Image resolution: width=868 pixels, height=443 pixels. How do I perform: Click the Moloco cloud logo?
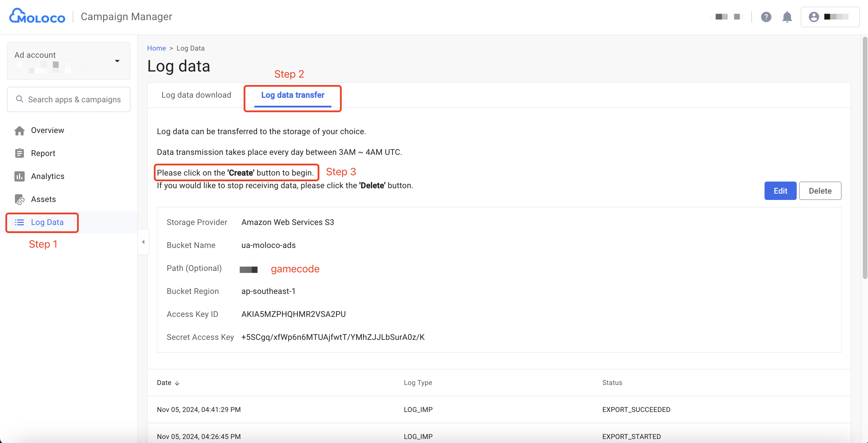[37, 16]
